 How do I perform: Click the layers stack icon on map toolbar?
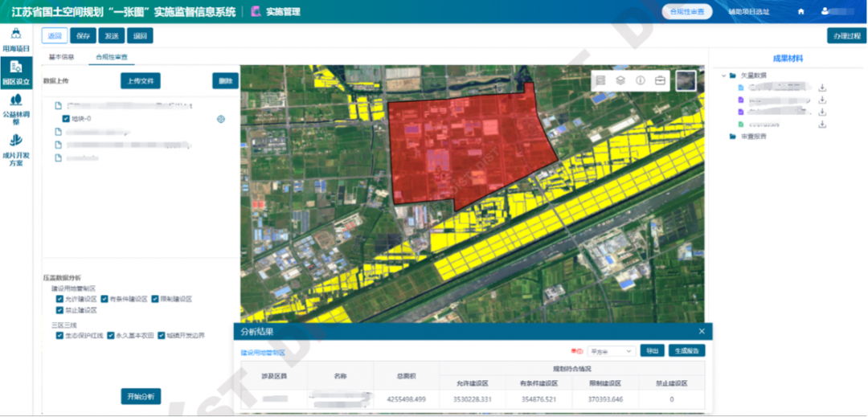pyautogui.click(x=620, y=80)
